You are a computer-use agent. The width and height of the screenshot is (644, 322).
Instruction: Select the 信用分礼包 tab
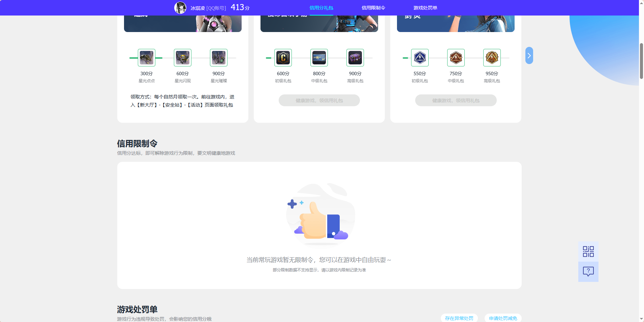point(321,7)
